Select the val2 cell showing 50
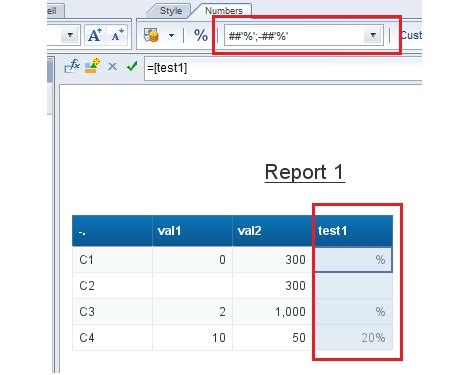470x375 pixels. (x=272, y=338)
